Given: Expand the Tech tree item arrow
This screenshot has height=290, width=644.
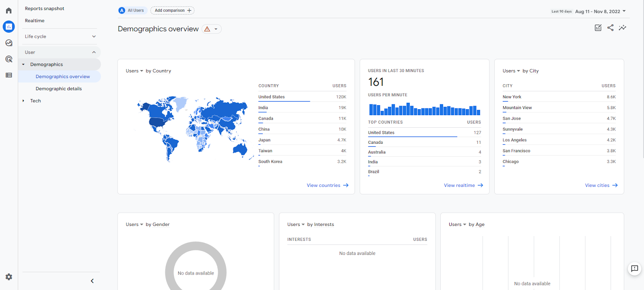Looking at the screenshot, I should [23, 101].
